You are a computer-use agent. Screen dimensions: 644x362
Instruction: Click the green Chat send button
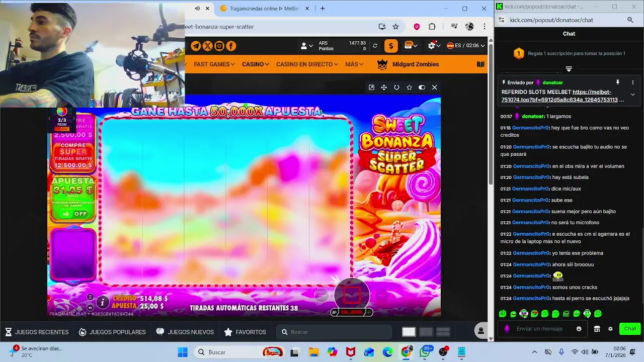(630, 329)
